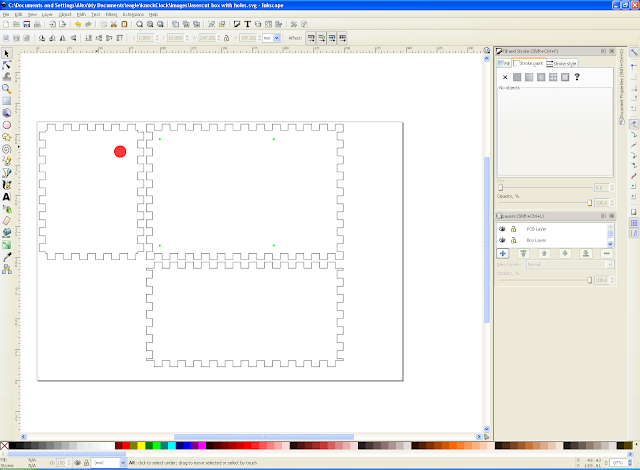Viewport: 640px width, 470px height.
Task: Click the Unknown paint question mark button
Action: point(577,77)
